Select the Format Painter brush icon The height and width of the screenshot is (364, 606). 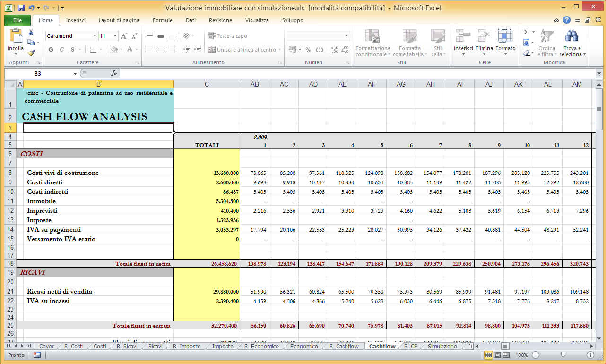(31, 53)
